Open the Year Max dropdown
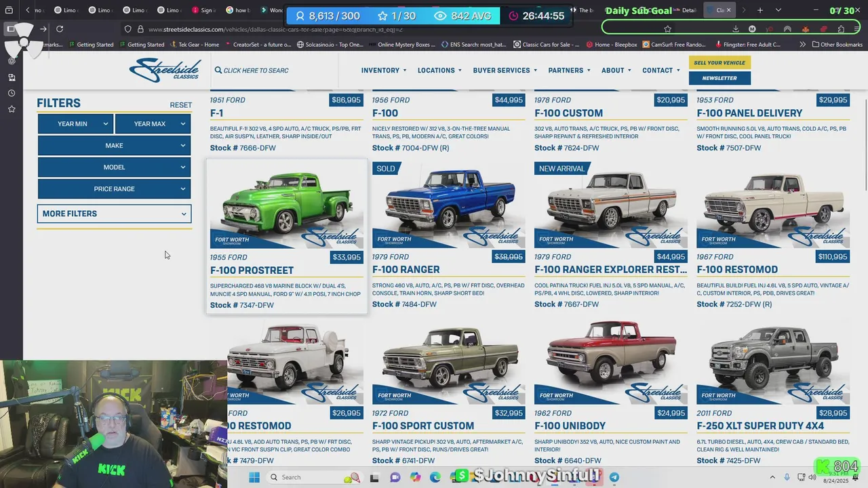The height and width of the screenshot is (488, 868). tap(153, 124)
